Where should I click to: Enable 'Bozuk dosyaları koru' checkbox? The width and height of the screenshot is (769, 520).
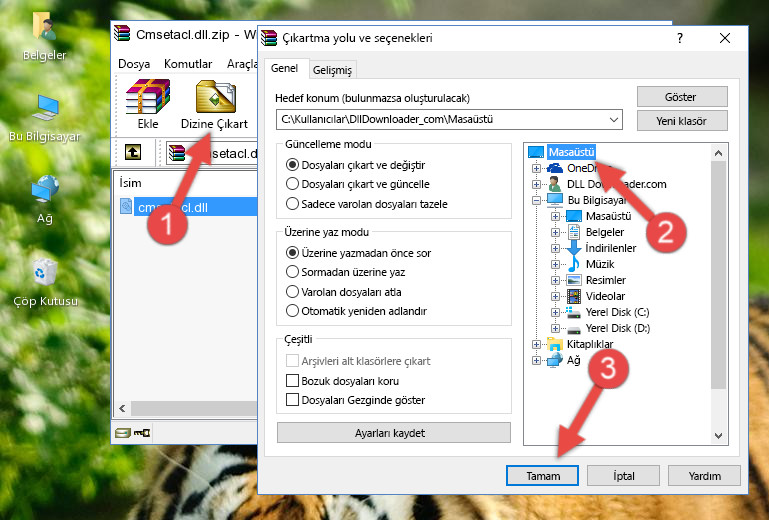292,381
